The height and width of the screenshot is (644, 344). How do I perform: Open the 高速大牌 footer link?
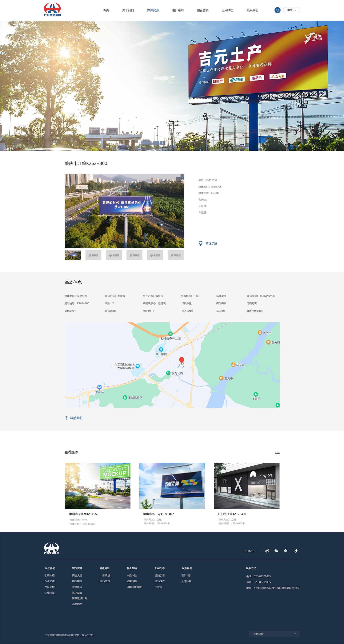tap(77, 575)
